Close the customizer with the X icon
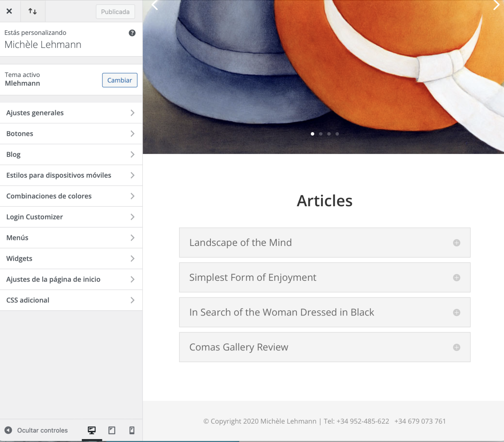The height and width of the screenshot is (442, 504). coord(9,11)
